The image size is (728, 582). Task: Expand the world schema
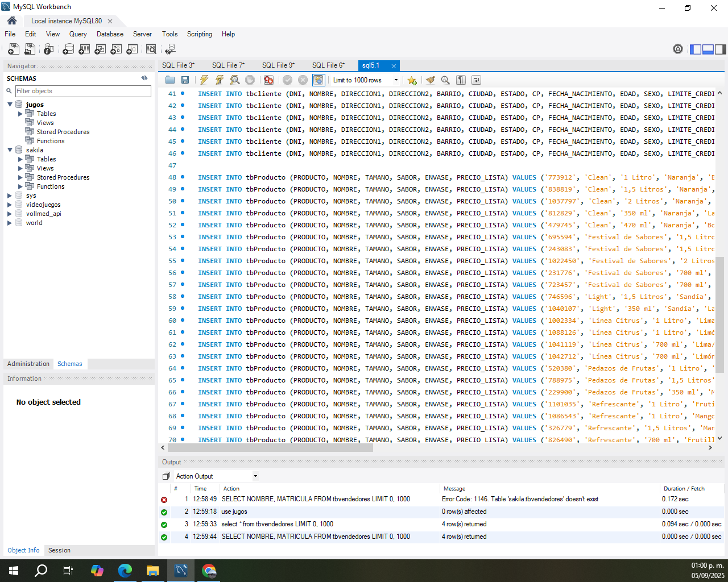(x=10, y=223)
